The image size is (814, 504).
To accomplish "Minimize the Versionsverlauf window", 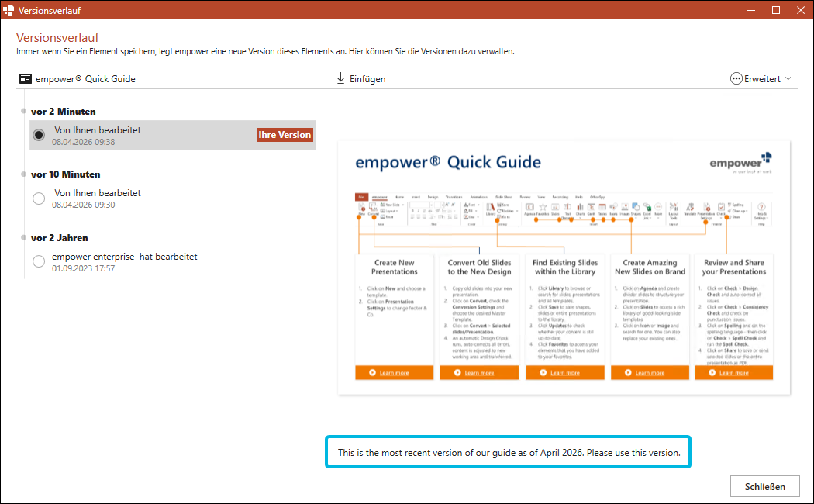I will (751, 10).
